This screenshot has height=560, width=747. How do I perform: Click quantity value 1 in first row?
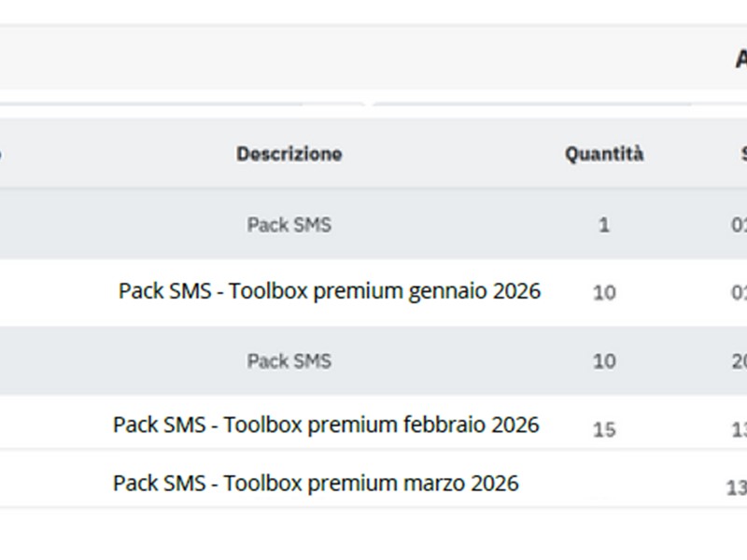603,225
